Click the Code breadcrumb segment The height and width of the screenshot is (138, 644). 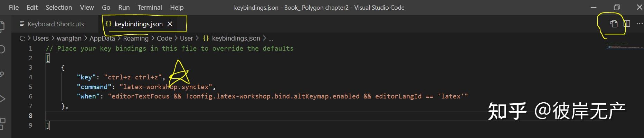[164, 38]
